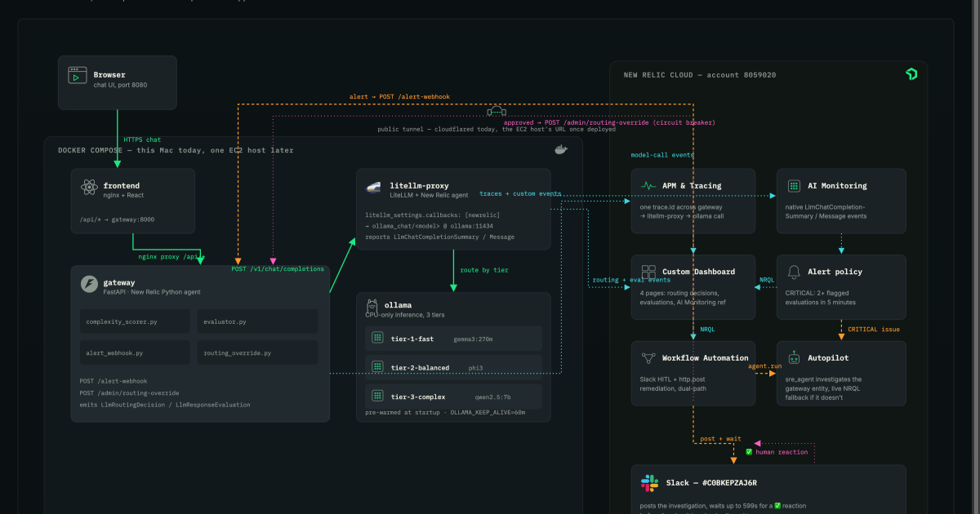Image resolution: width=980 pixels, height=514 pixels.
Task: Click the Alert policy bell icon
Action: (794, 272)
